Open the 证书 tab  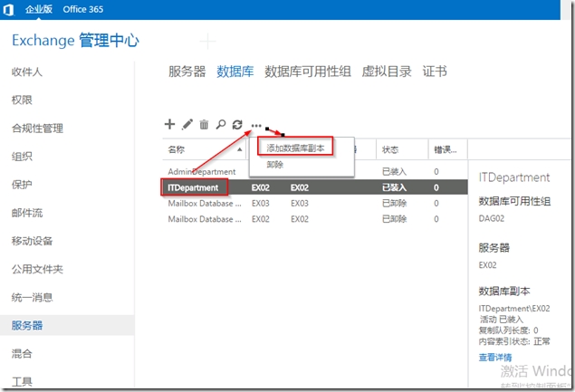click(435, 72)
